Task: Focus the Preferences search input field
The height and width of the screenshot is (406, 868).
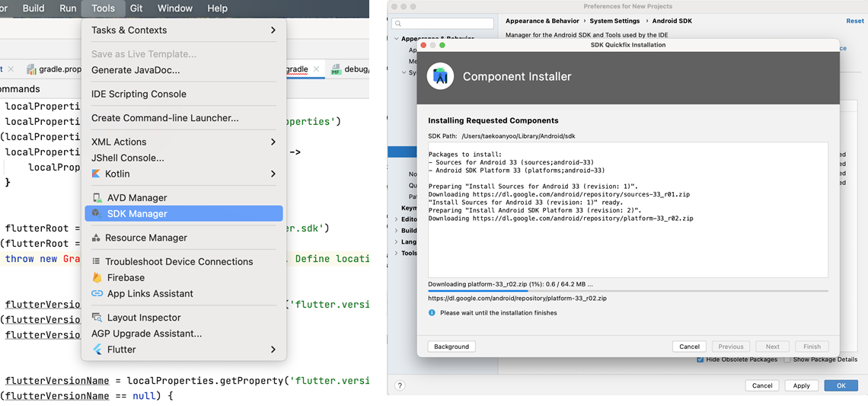Action: [443, 24]
